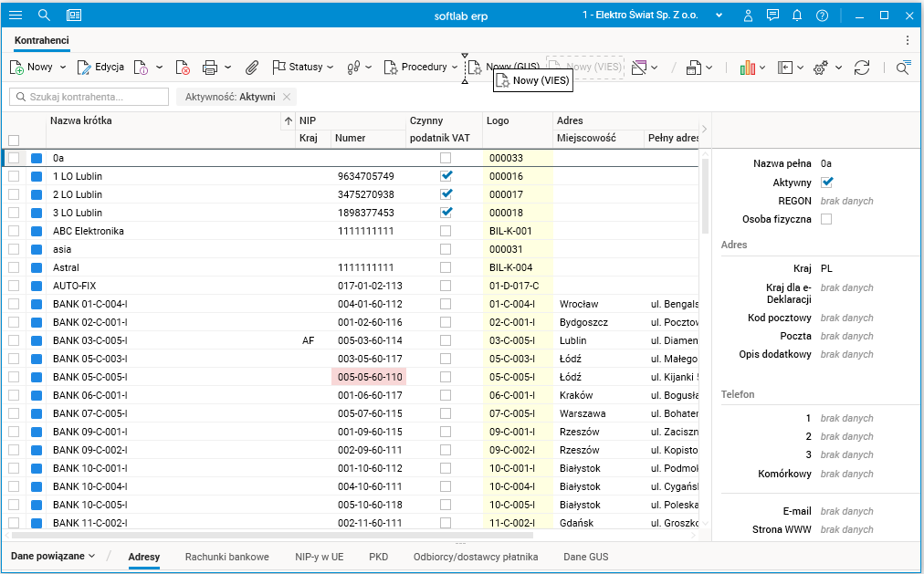Click the refresh list icon
The image size is (924, 574).
862,68
